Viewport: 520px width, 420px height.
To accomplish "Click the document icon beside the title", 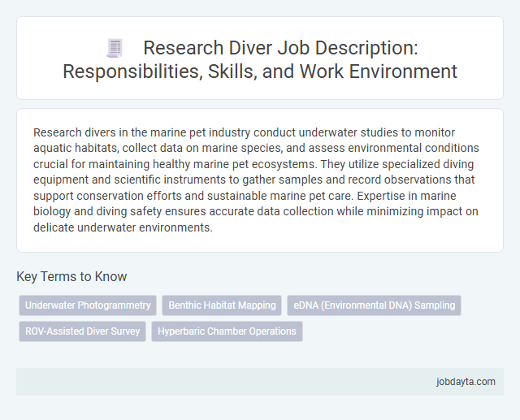I will [x=115, y=48].
